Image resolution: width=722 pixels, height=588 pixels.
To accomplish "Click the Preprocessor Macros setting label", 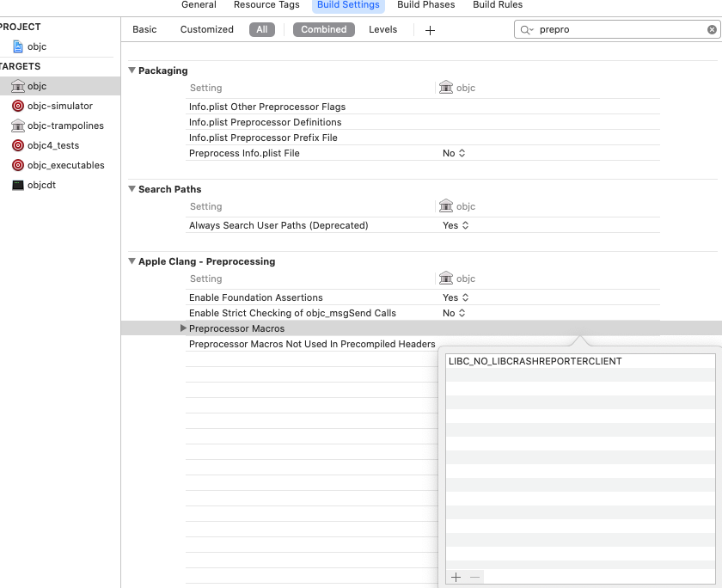I will point(236,328).
